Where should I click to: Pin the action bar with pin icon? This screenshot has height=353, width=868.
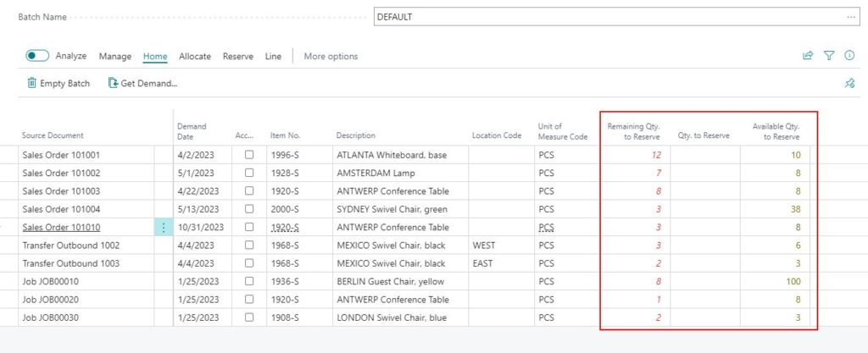pyautogui.click(x=849, y=84)
